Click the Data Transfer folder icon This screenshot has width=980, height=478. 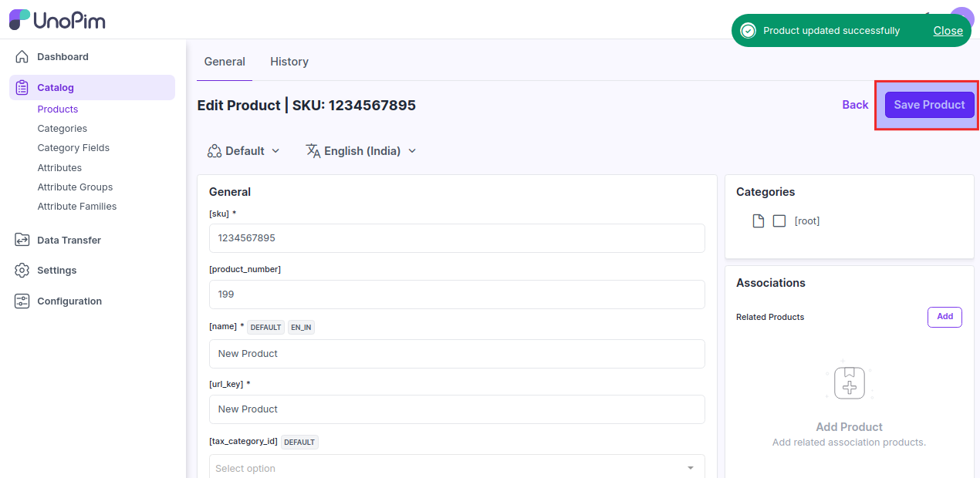pos(22,241)
